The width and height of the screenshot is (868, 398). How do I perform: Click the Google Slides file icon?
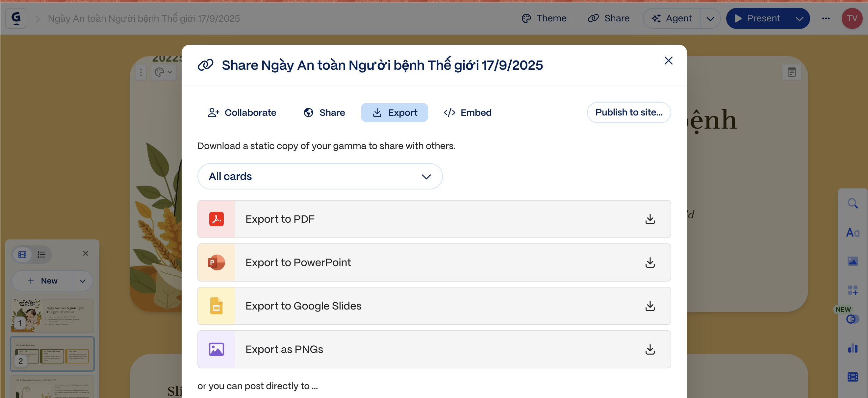point(216,306)
